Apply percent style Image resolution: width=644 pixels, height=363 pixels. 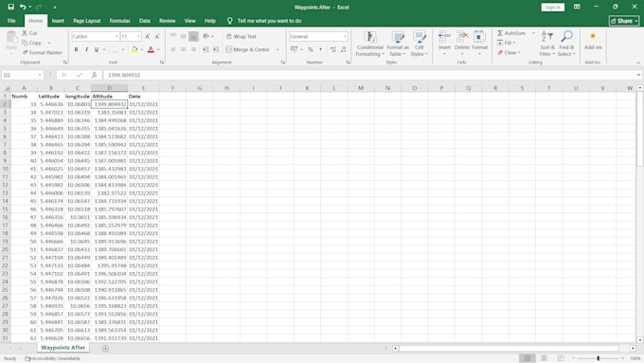311,49
